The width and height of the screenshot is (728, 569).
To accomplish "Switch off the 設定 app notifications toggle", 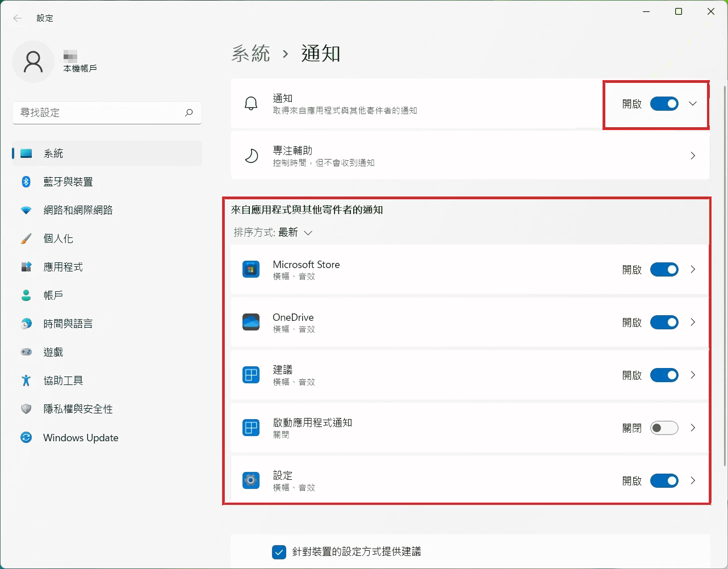I will coord(664,480).
